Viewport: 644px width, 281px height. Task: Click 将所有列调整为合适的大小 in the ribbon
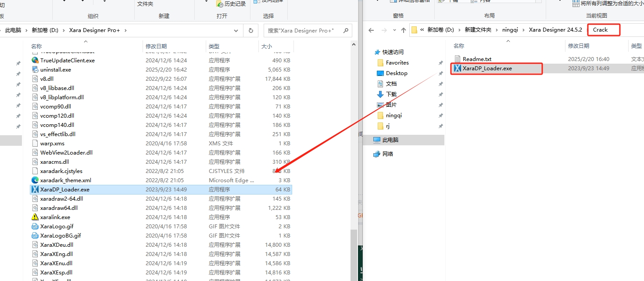click(x=608, y=4)
